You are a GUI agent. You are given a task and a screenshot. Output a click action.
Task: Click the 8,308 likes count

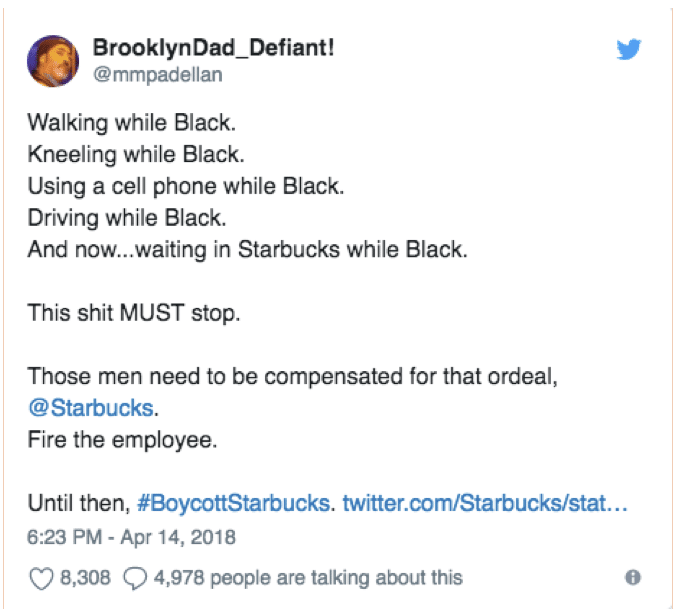(x=85, y=578)
